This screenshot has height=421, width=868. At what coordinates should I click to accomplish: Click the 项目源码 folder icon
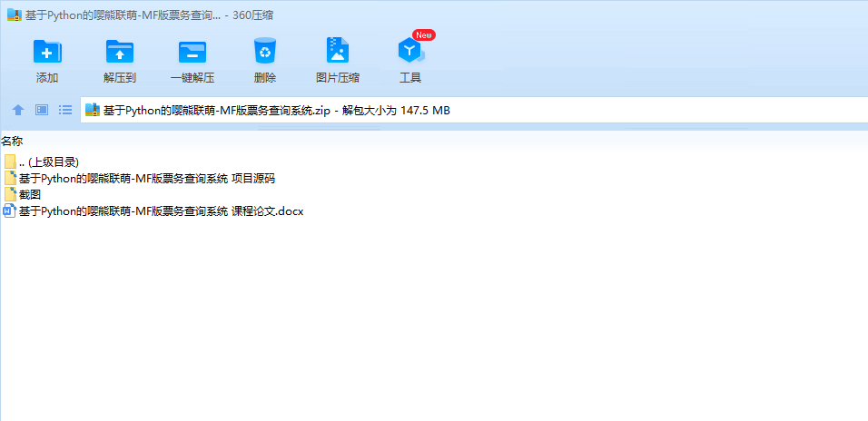10,178
